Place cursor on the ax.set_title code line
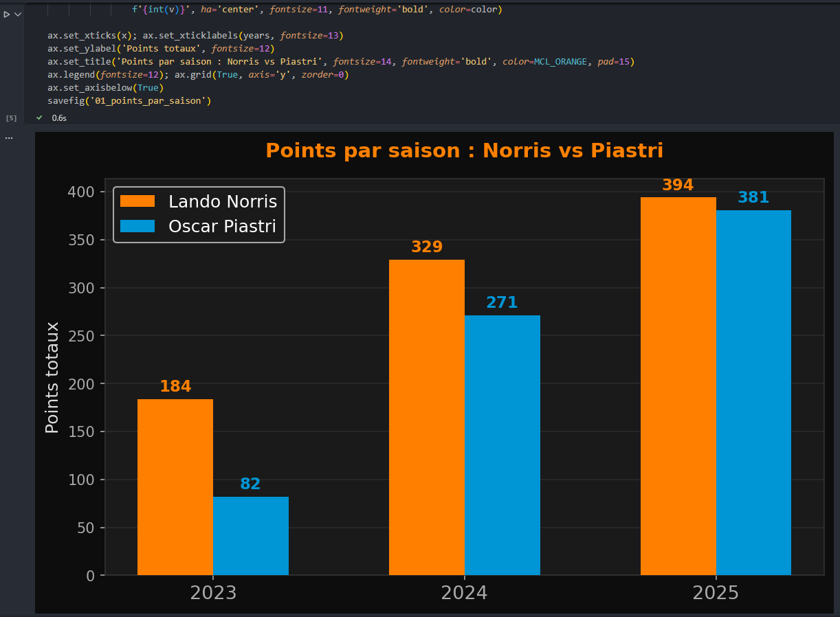The image size is (840, 617). [341, 62]
